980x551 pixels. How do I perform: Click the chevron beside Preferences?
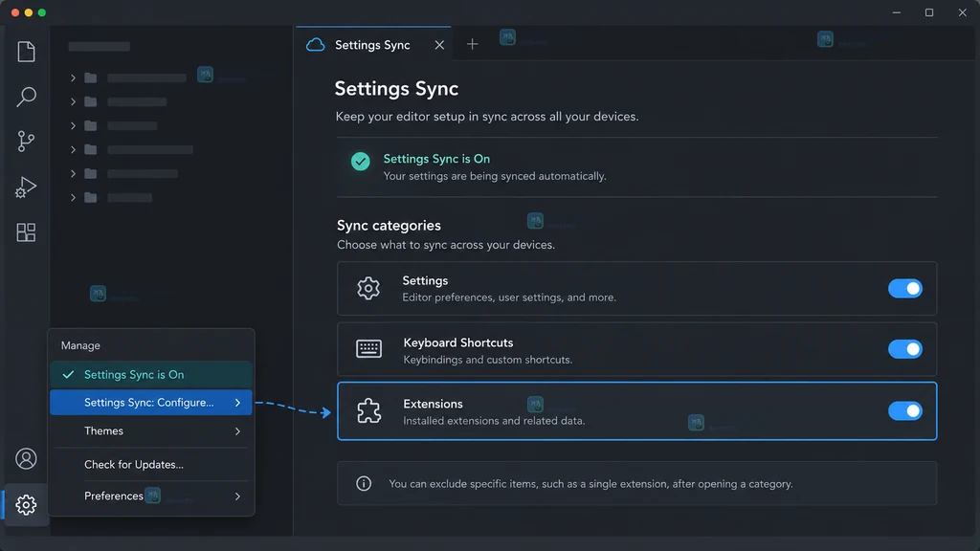(x=237, y=496)
